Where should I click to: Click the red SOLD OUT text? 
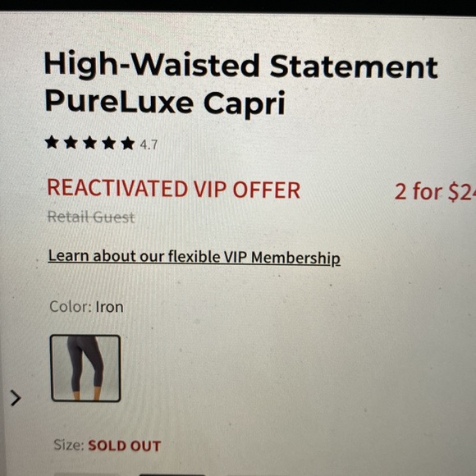point(125,446)
